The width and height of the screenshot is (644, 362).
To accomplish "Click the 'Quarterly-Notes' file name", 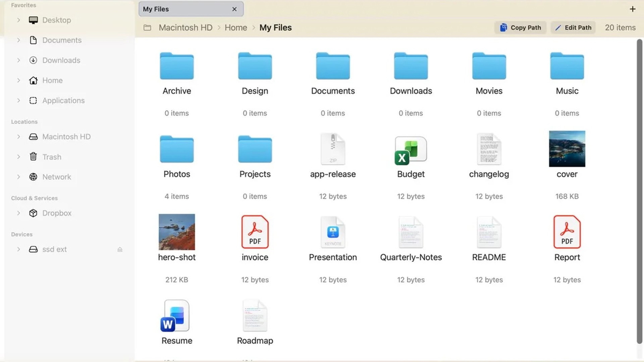I will pos(411,257).
